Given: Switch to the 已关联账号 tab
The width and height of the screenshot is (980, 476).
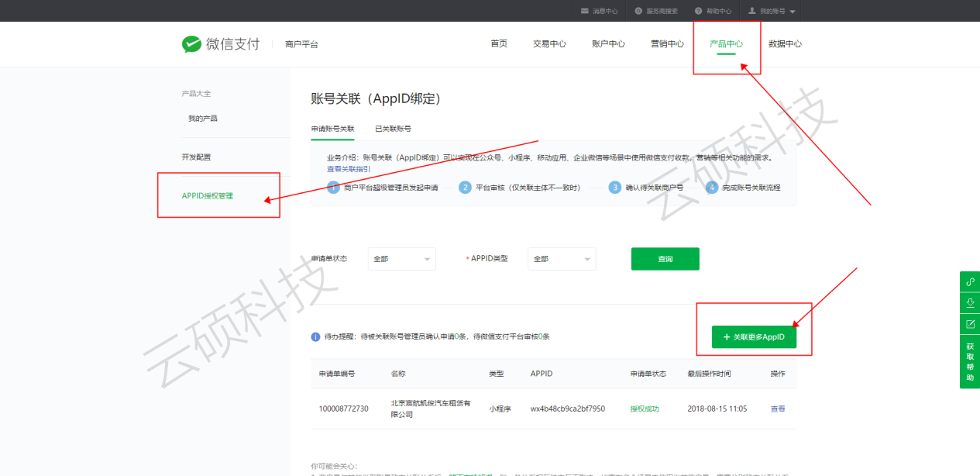Looking at the screenshot, I should pos(393,129).
